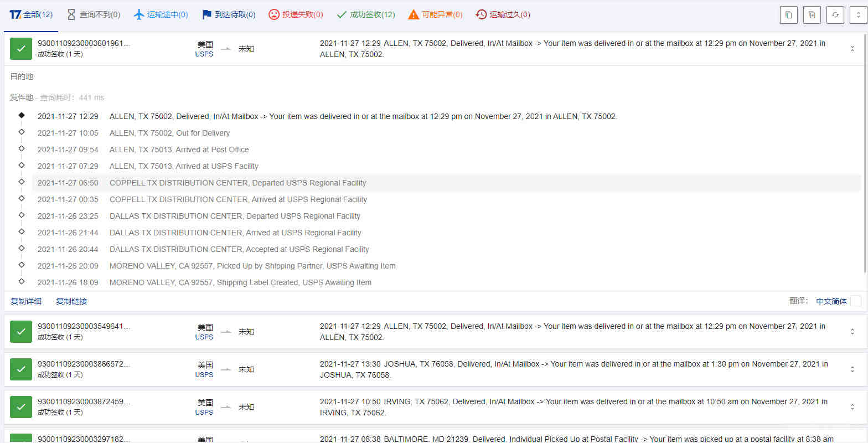Toggle the translation checkbox
This screenshot has width=868, height=443.
[x=856, y=301]
